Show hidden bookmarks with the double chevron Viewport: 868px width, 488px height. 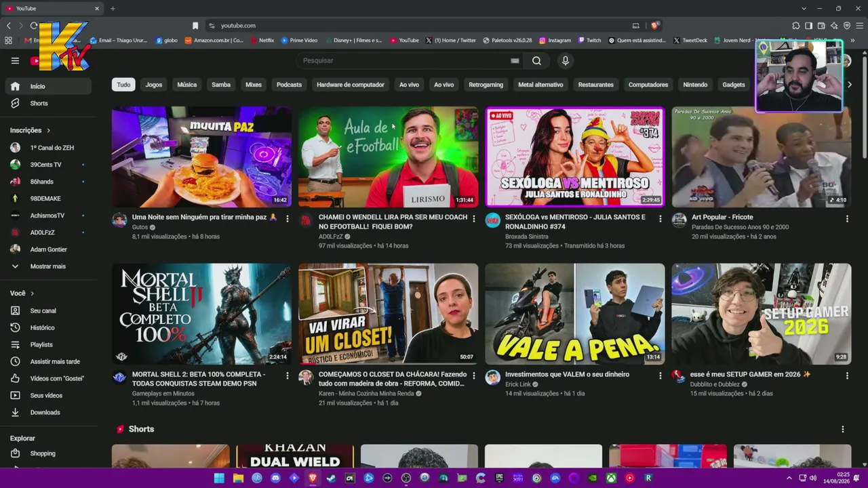tap(853, 40)
